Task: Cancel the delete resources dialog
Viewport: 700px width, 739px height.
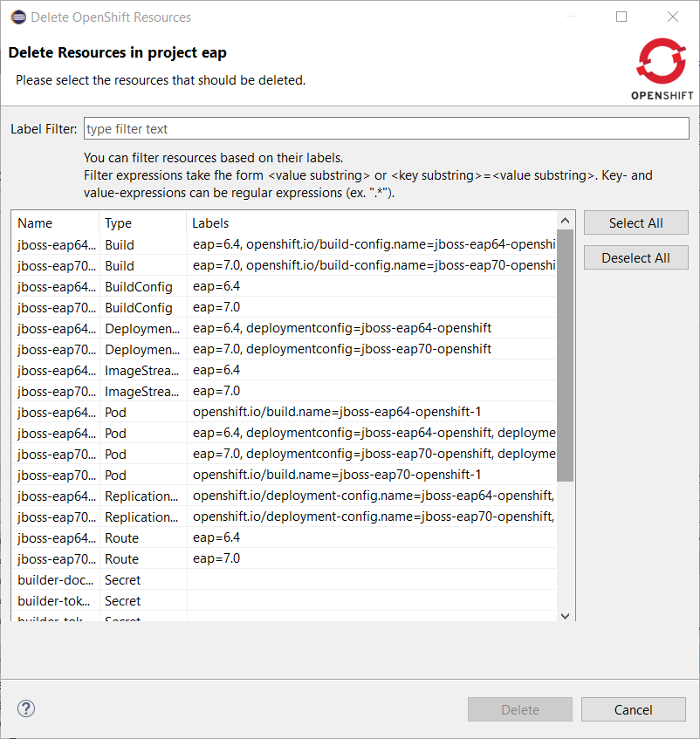Action: [633, 709]
